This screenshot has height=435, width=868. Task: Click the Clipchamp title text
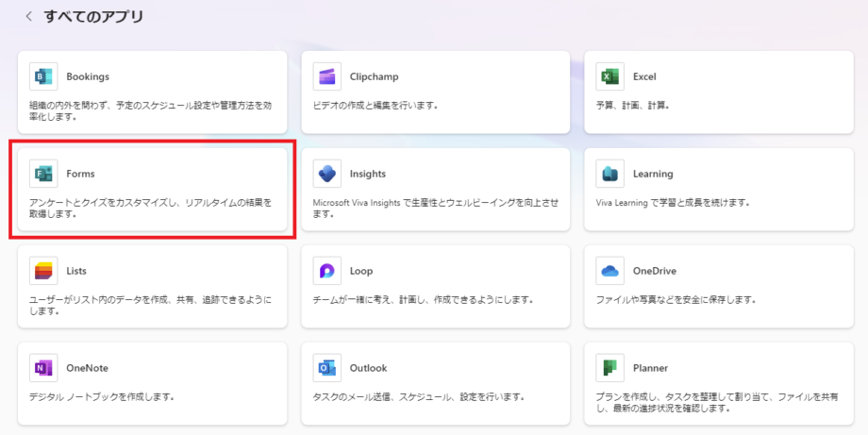tap(374, 77)
